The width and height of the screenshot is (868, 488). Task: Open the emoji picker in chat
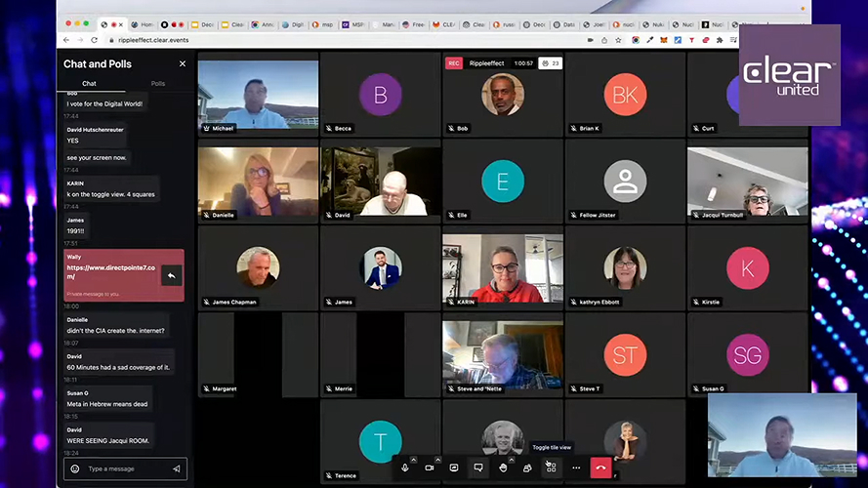(74, 469)
